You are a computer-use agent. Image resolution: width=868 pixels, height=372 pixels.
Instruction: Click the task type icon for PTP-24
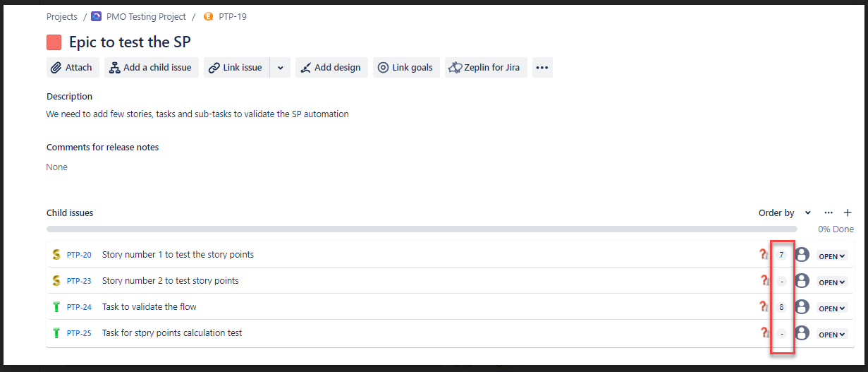56,307
